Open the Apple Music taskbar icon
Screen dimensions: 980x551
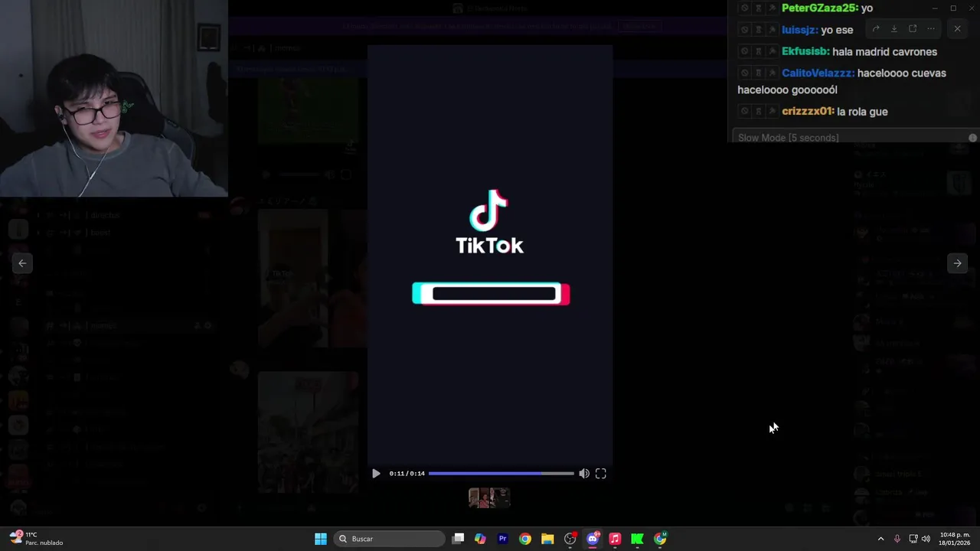coord(615,539)
